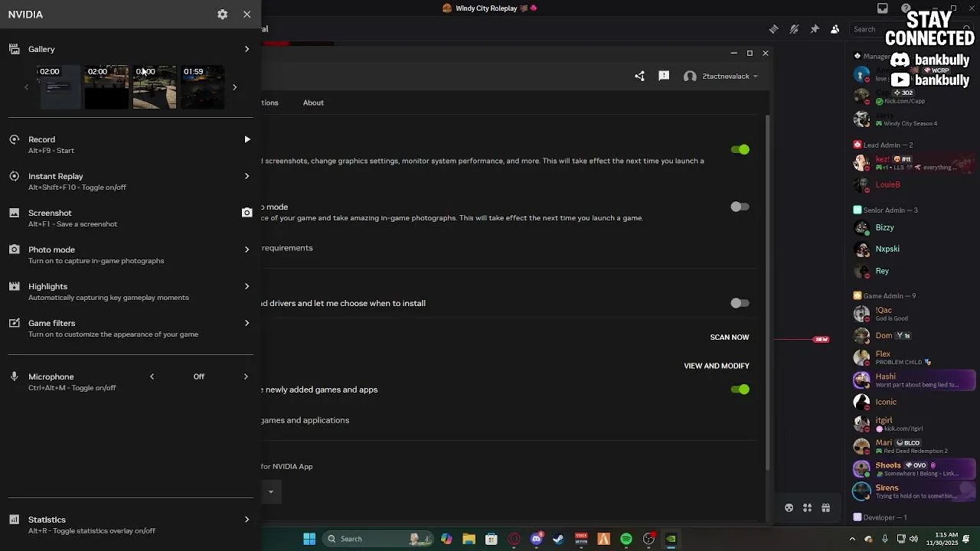Open Spotify from the taskbar

click(x=626, y=539)
